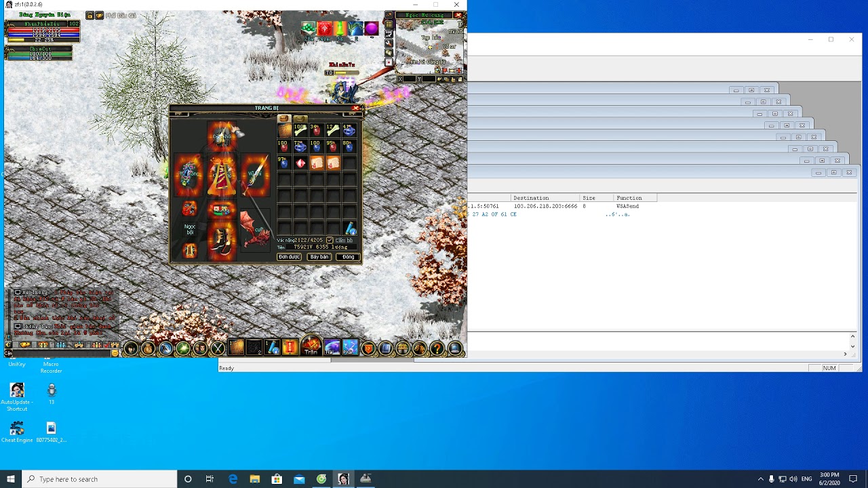Click the chat message input box
The height and width of the screenshot is (488, 868).
click(61, 352)
